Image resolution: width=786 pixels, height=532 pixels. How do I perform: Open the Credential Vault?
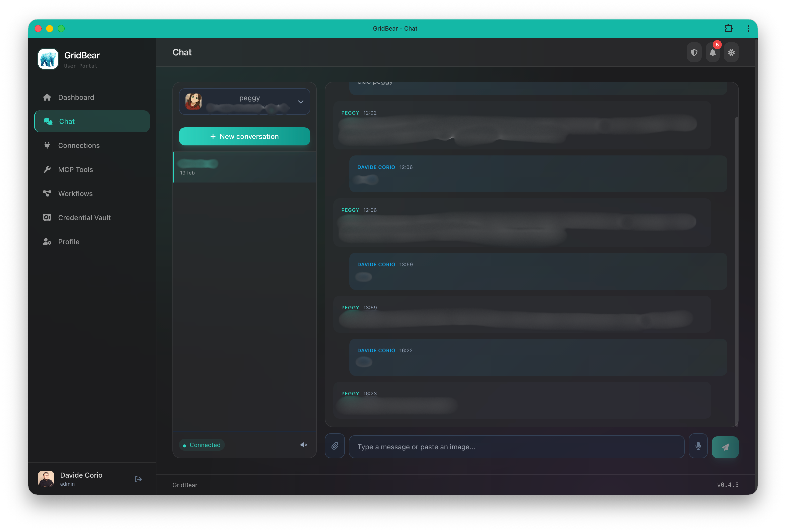[84, 217]
